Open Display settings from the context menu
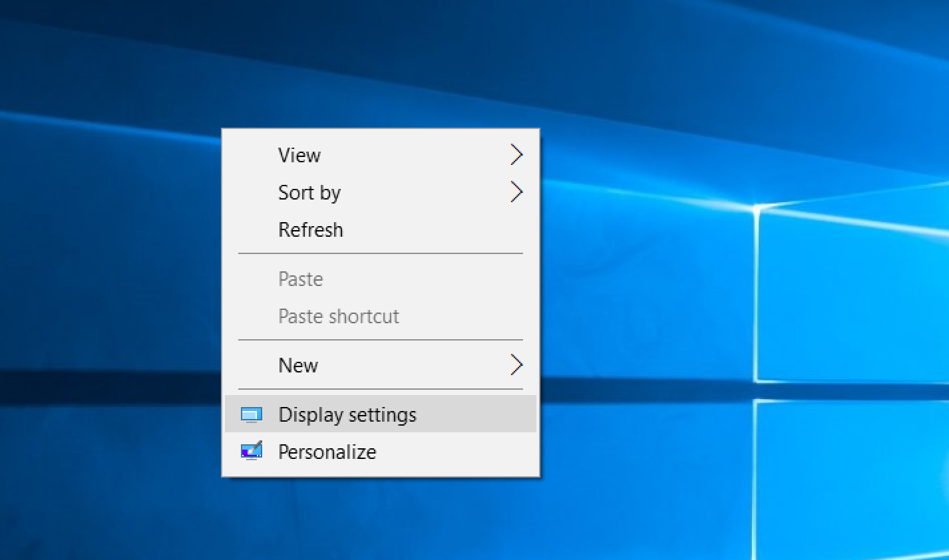 click(x=347, y=414)
